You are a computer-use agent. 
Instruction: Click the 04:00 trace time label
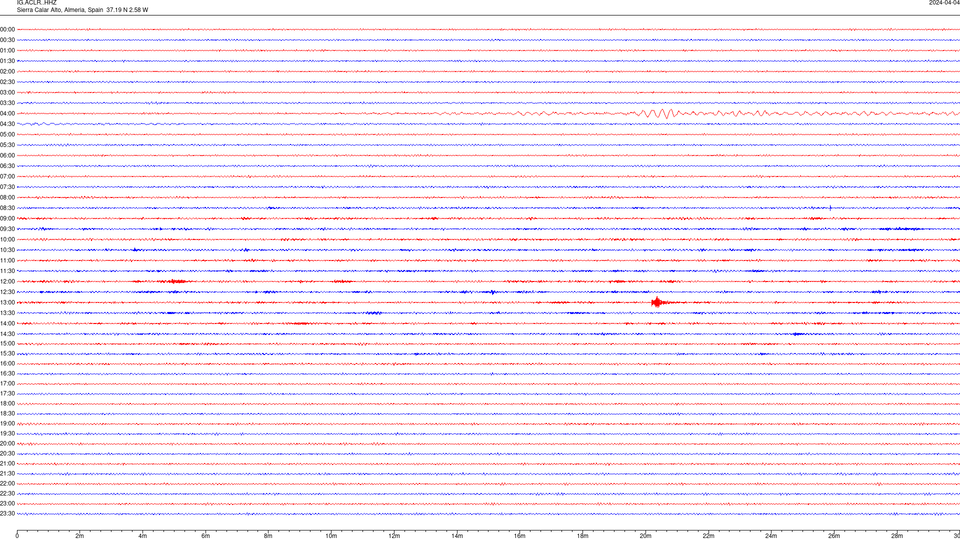(x=7, y=114)
